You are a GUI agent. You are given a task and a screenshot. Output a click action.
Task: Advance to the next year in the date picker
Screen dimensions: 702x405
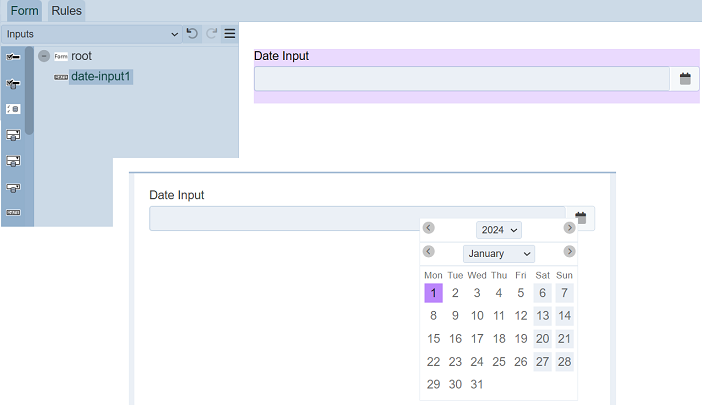[569, 228]
